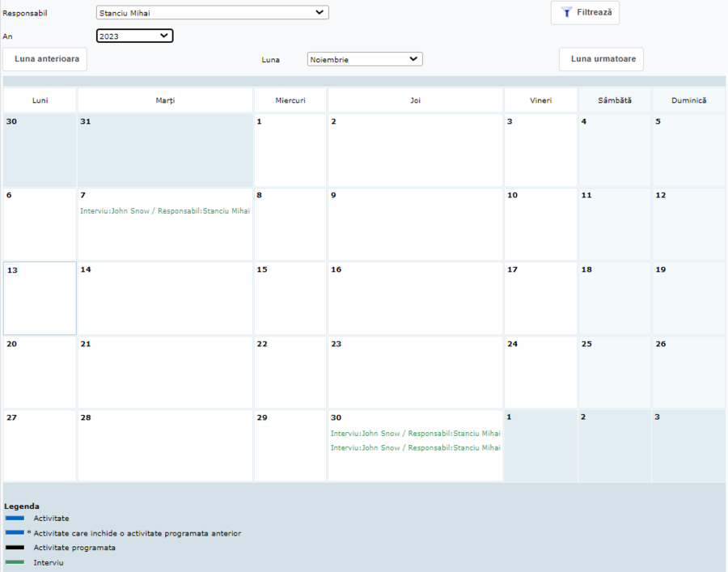Expand the An year dropdown
This screenshot has height=572, width=728.
click(134, 36)
